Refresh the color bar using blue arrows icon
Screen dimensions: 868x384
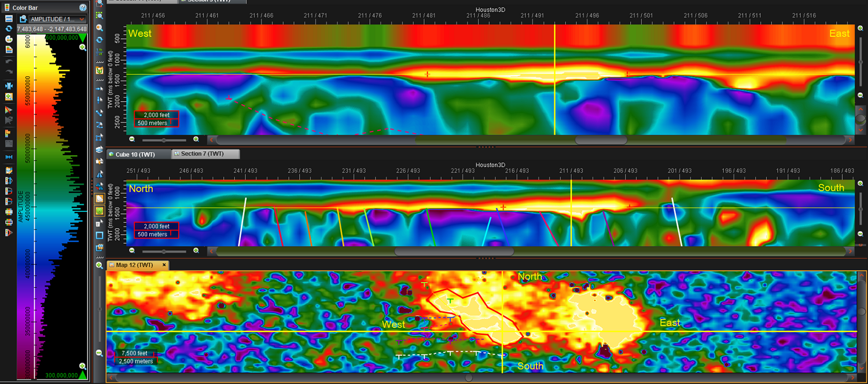click(x=9, y=28)
